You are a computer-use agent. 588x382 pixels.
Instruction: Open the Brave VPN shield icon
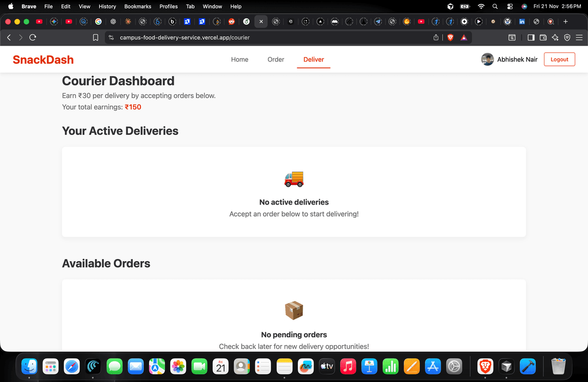[567, 38]
